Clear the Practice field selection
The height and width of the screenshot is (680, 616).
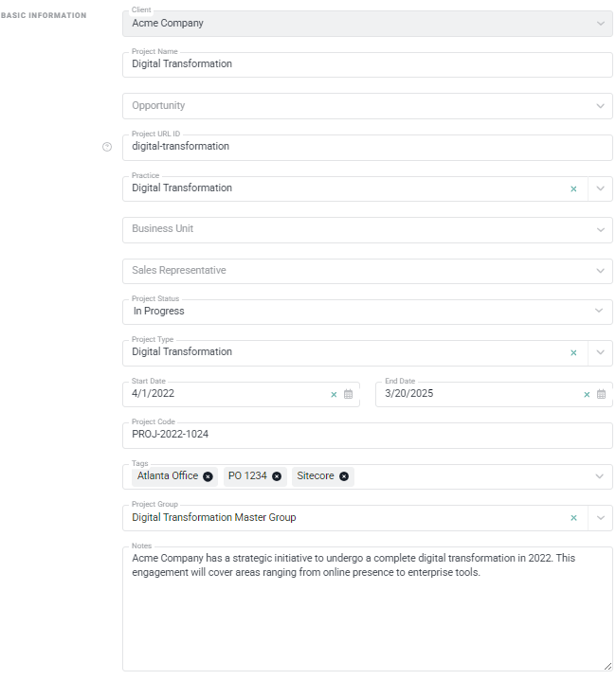[573, 188]
